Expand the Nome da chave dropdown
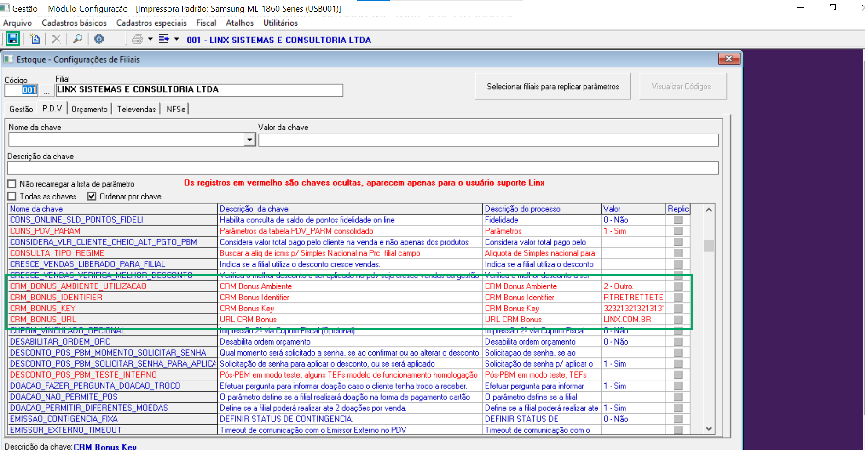The image size is (868, 450). pyautogui.click(x=249, y=140)
